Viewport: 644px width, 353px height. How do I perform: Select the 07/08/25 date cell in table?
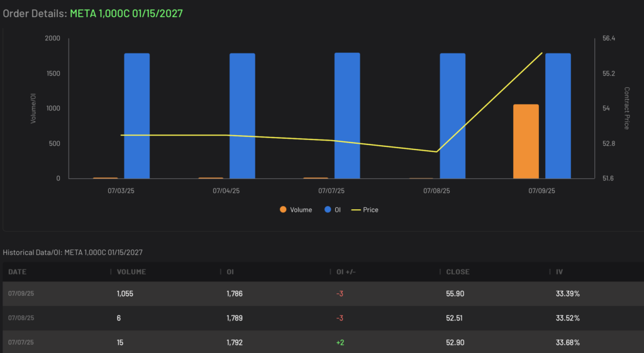point(21,318)
